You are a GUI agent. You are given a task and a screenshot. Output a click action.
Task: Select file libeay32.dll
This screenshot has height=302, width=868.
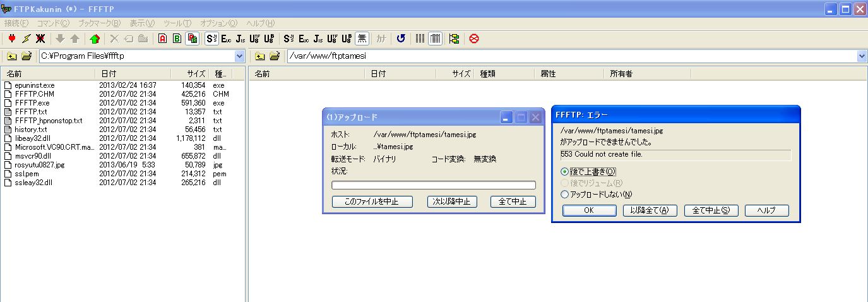[x=33, y=138]
